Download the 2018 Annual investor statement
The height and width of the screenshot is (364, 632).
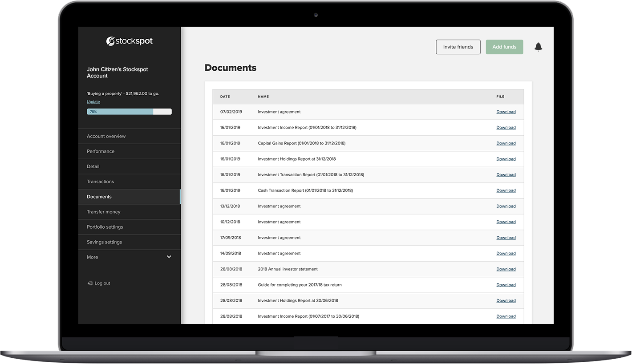pos(506,269)
